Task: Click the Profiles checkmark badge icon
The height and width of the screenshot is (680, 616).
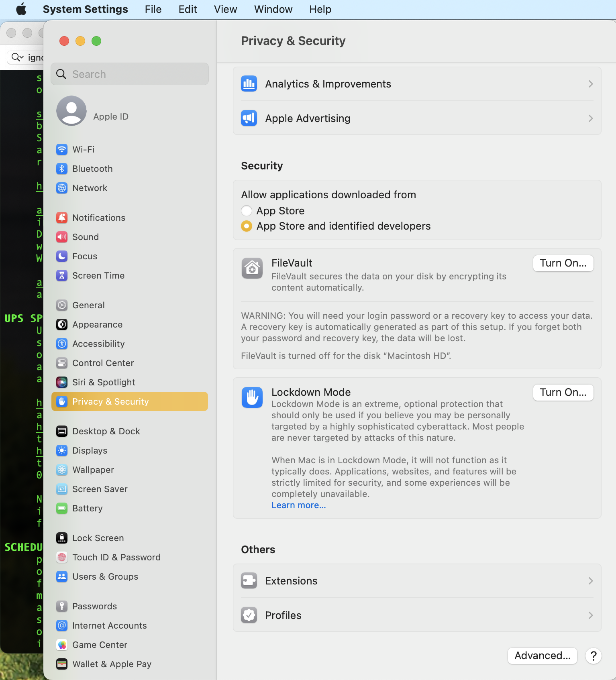Action: click(249, 615)
